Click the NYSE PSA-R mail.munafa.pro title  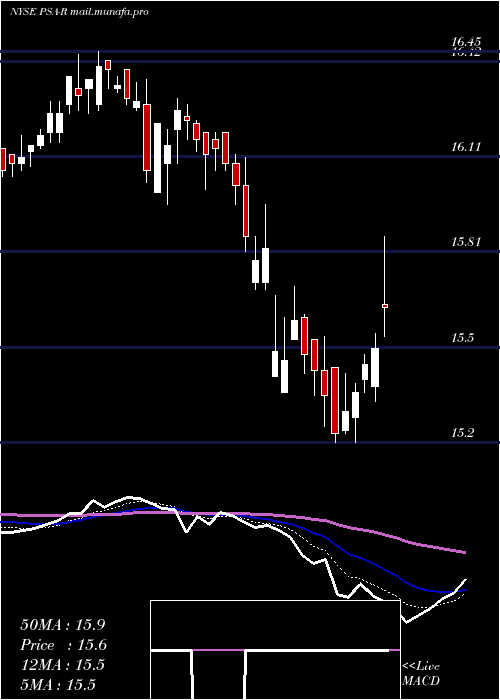click(x=79, y=12)
